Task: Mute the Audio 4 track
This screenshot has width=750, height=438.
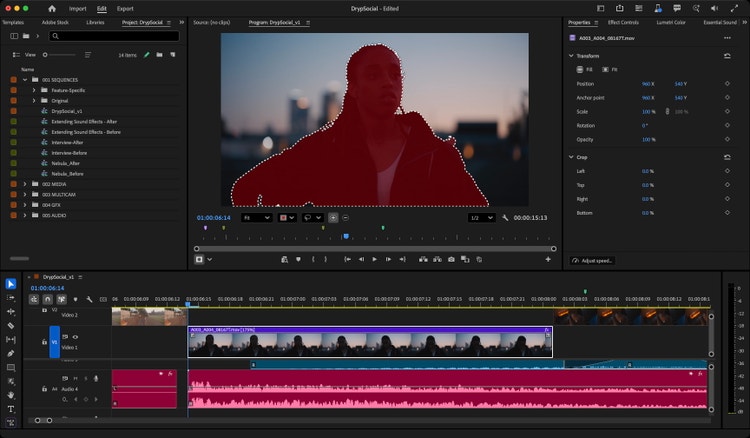Action: (75, 378)
